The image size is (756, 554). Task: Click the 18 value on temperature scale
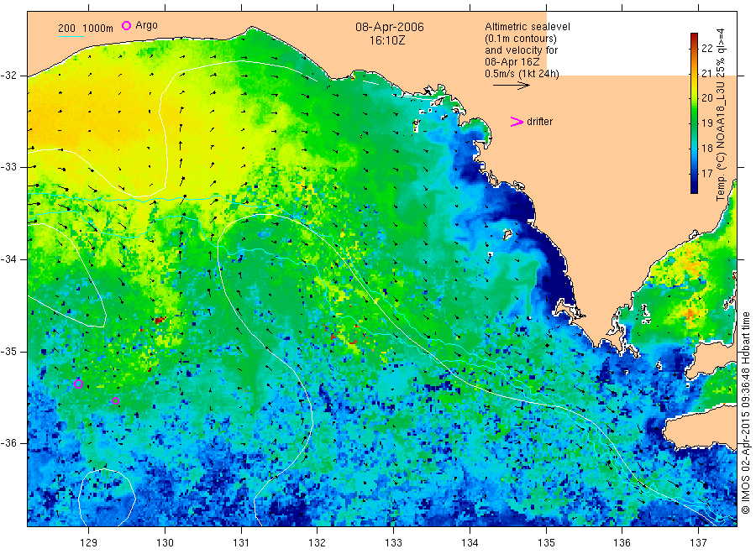coord(706,148)
